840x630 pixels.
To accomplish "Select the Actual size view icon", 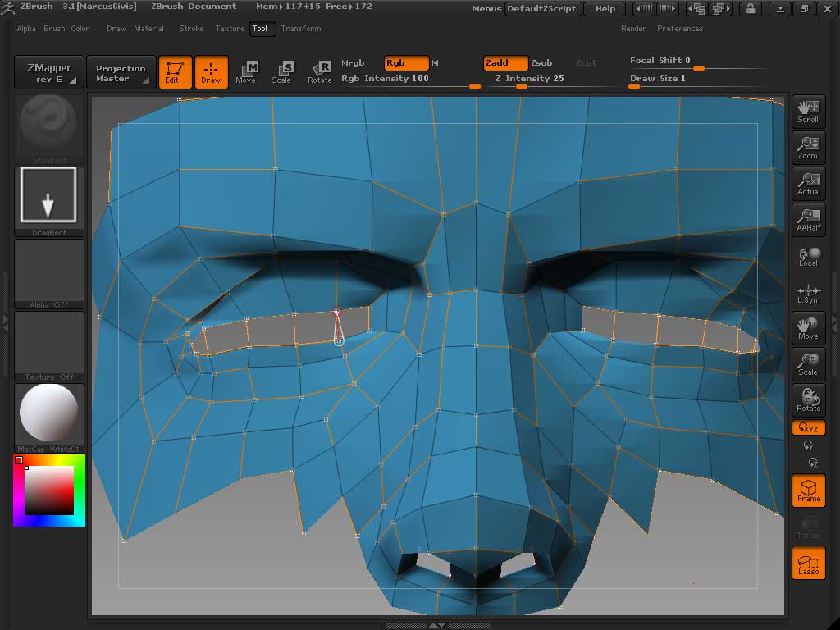I will point(808,184).
